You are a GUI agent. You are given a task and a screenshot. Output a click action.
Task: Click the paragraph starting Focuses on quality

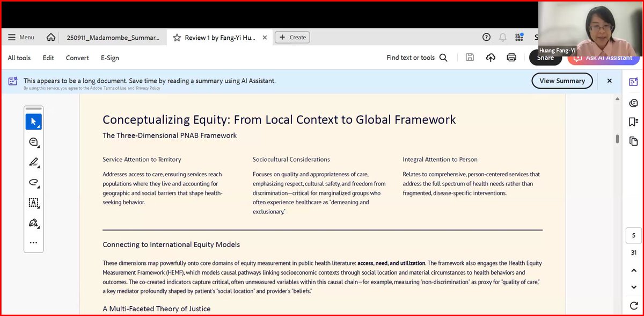319,193
